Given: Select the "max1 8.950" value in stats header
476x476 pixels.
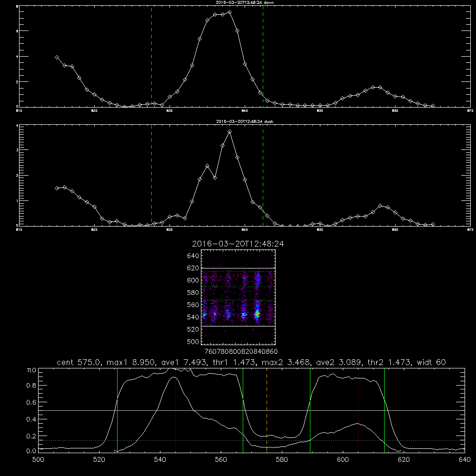Looking at the screenshot, I should [131, 362].
